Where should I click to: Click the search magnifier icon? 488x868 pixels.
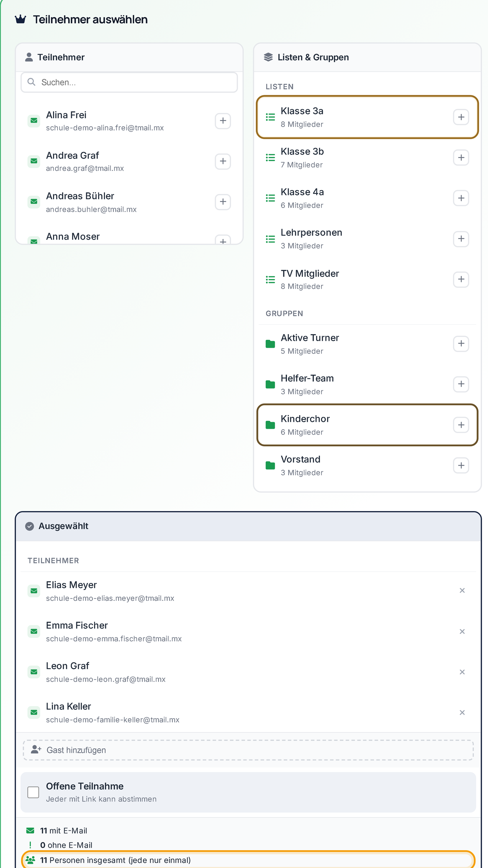31,82
